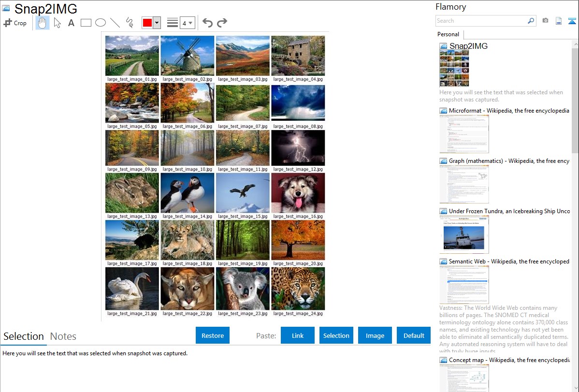Click into the Flamory Search field
Viewport: 579px width, 392px height.
point(481,21)
